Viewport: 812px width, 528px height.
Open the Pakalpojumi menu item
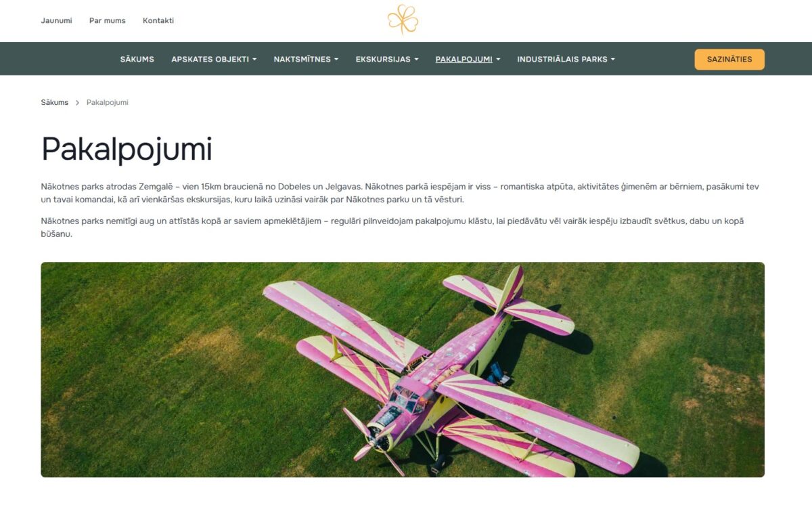468,59
